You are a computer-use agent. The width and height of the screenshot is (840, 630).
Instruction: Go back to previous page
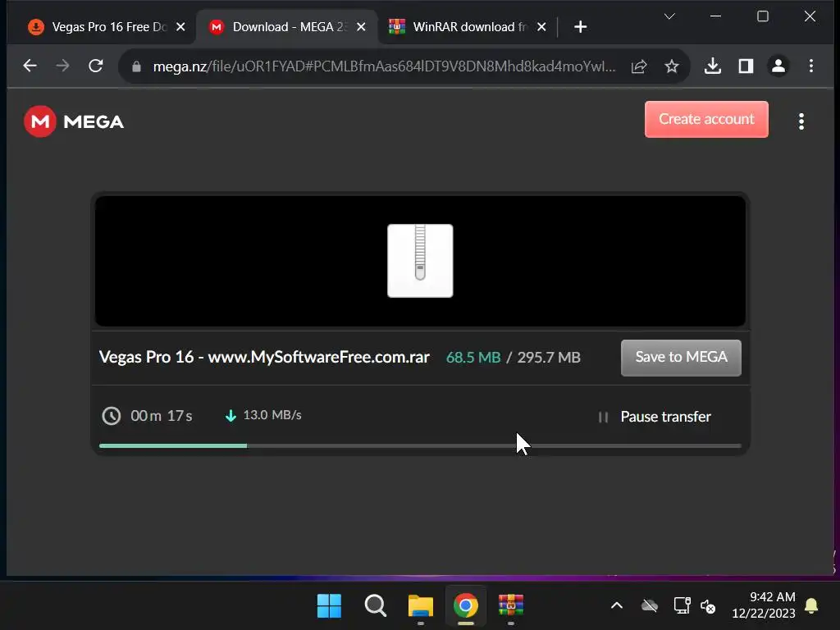point(30,66)
